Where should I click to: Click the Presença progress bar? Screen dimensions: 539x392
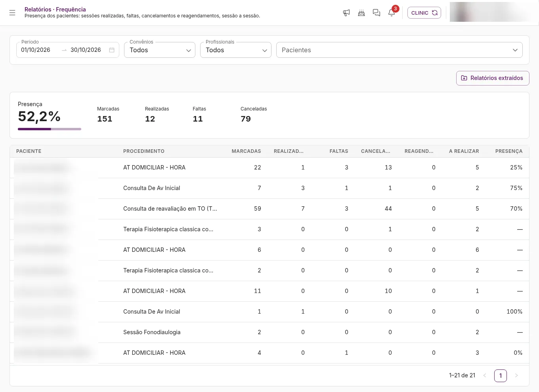point(50,129)
